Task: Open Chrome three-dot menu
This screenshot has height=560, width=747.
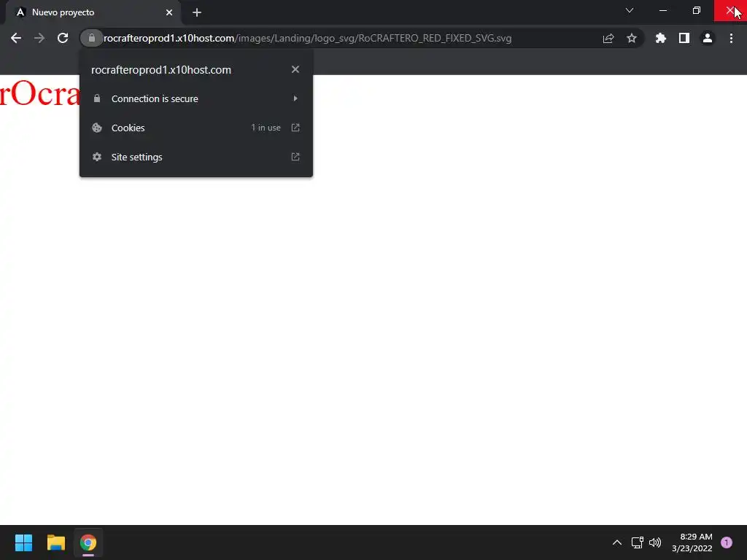Action: click(731, 38)
